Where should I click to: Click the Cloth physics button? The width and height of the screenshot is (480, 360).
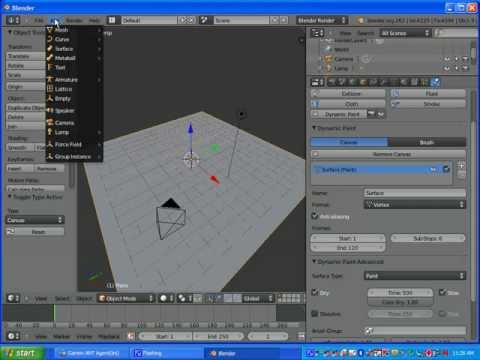pos(348,104)
